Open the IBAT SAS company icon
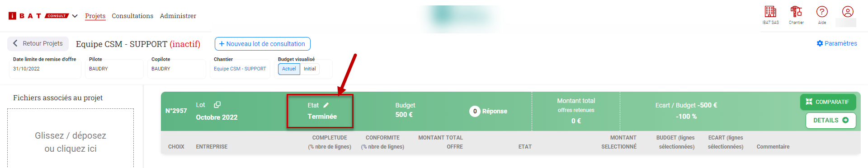The image size is (868, 168). 770,12
